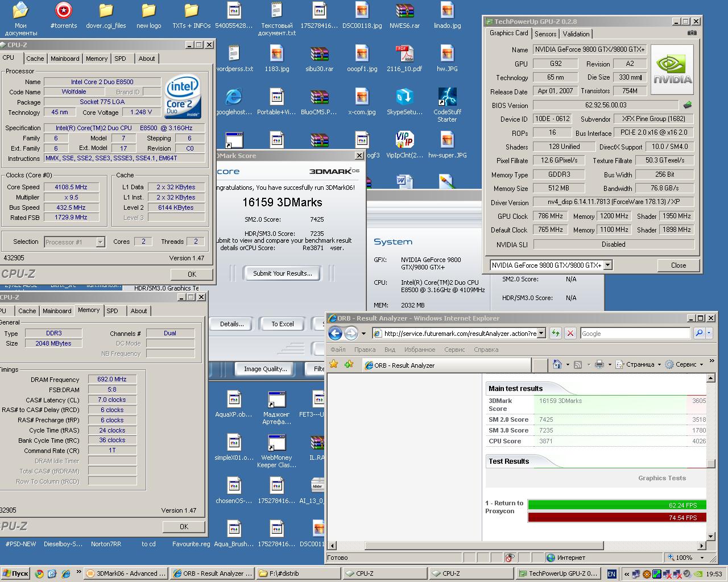This screenshot has height=582, width=728.
Task: Click the IE RSS feeds icon
Action: [578, 364]
